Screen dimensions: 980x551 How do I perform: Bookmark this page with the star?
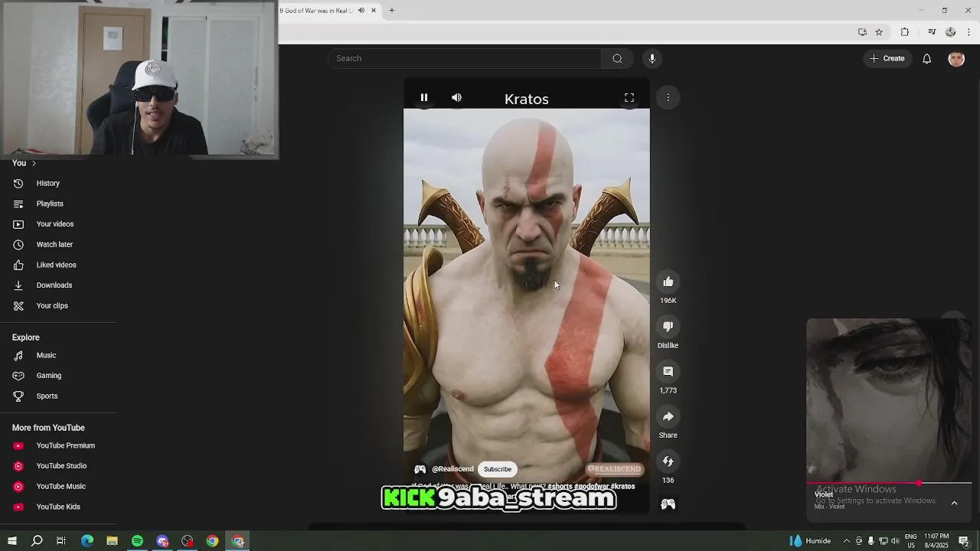point(879,32)
